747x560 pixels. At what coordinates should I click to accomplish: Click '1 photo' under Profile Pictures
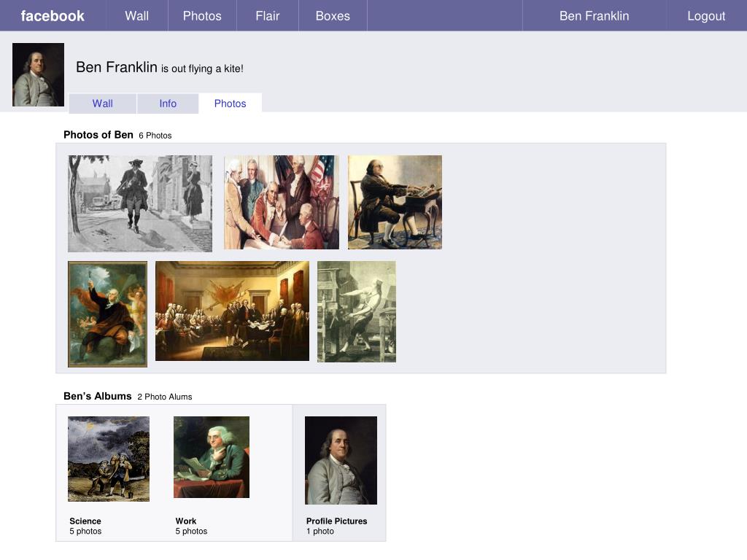coord(320,531)
